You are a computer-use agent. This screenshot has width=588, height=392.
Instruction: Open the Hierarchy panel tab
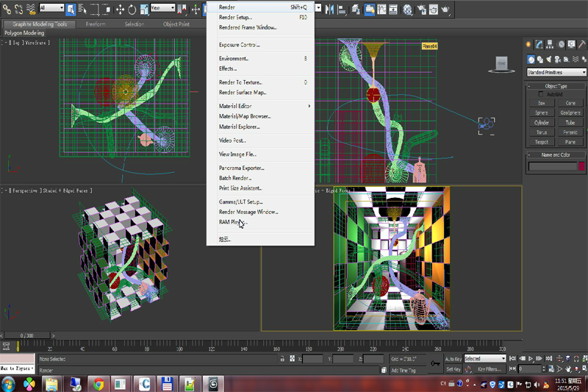tap(548, 46)
